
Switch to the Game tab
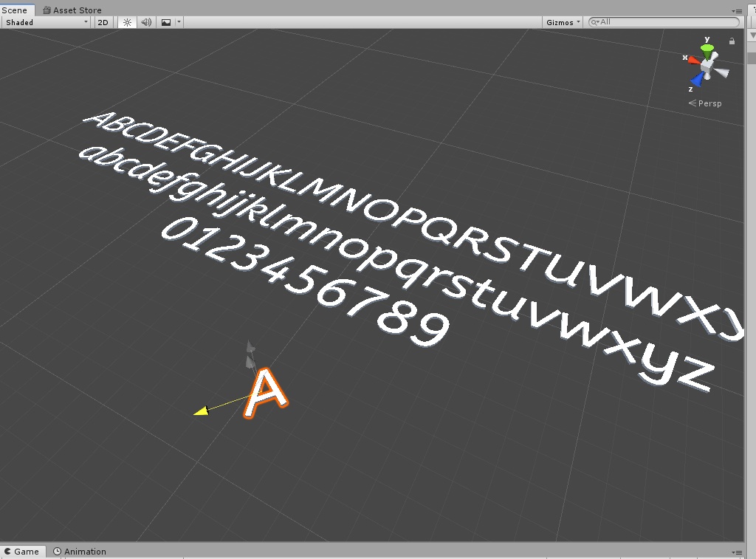(22, 552)
